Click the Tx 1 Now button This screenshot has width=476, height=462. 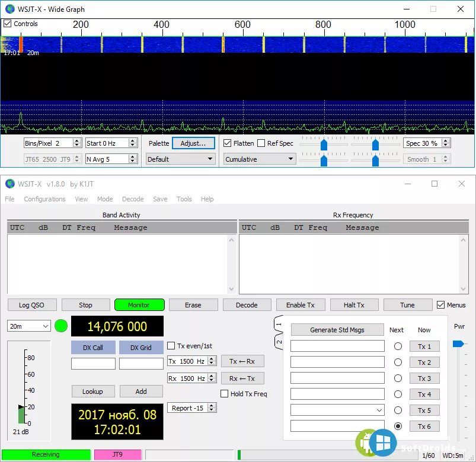(x=424, y=346)
